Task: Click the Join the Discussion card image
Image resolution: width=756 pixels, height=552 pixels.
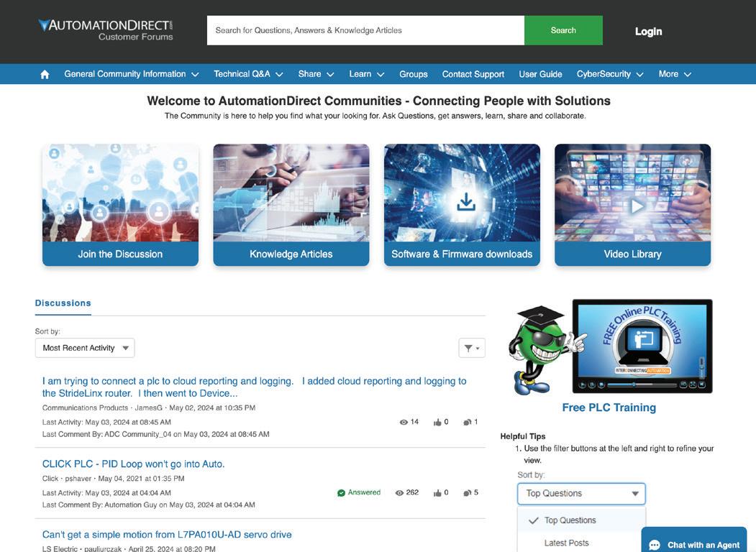Action: pyautogui.click(x=120, y=193)
